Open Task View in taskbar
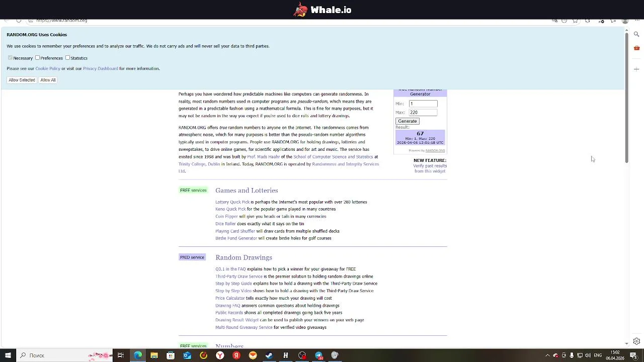The height and width of the screenshot is (362, 644). (x=121, y=355)
